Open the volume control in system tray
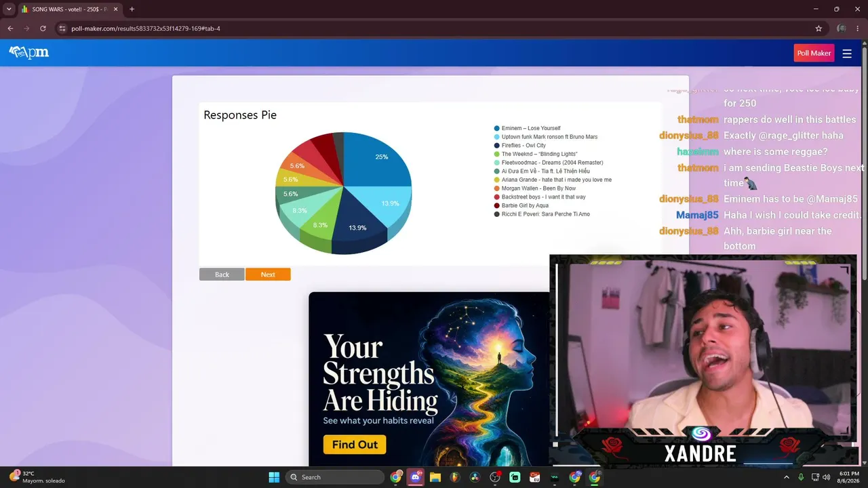Viewport: 868px width, 488px height. [826, 477]
